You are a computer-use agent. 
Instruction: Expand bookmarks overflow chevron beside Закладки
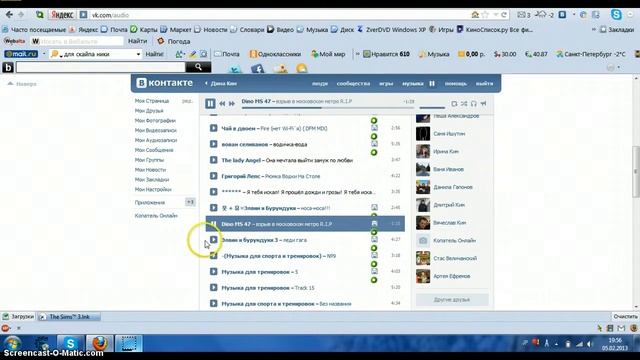(594, 29)
